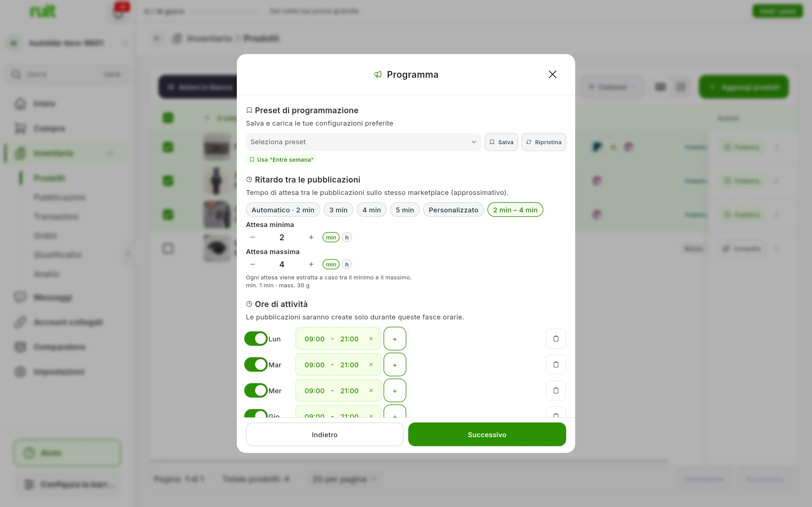Click the Ripristina reset button

tap(544, 142)
